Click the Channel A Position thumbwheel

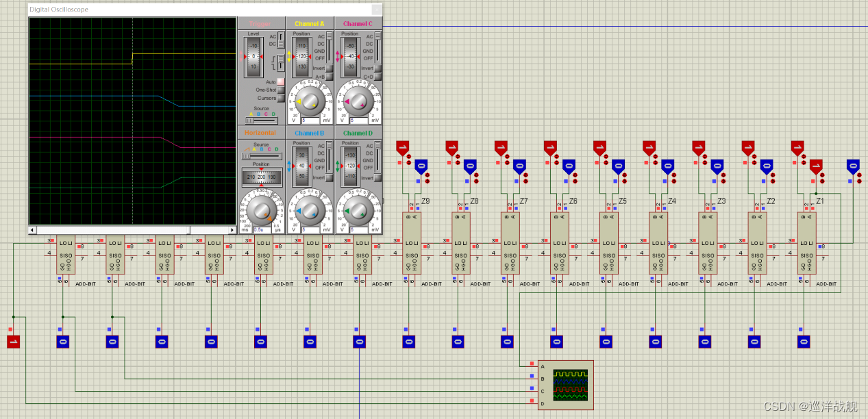tap(301, 56)
